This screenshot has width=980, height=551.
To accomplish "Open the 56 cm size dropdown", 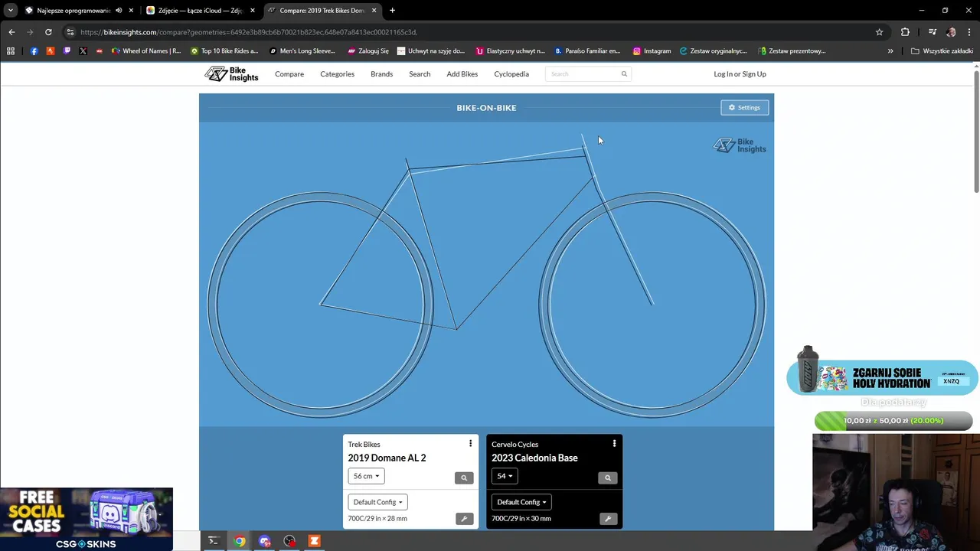I will click(366, 476).
